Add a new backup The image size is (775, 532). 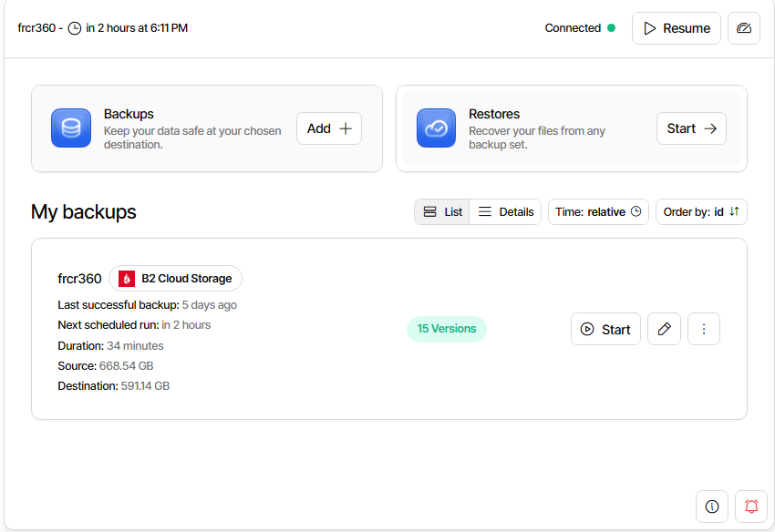(x=329, y=128)
